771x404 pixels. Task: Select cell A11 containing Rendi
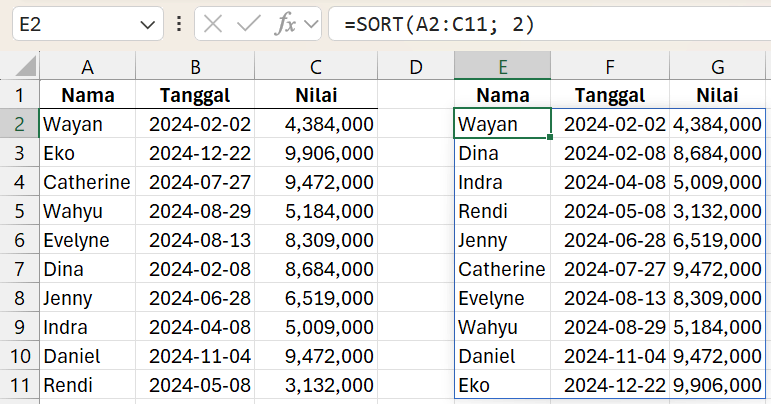coord(88,385)
